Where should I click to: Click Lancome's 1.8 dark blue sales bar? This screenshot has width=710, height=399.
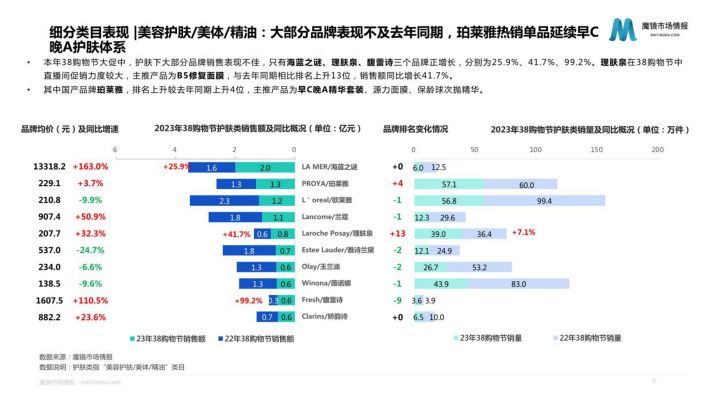coord(235,217)
